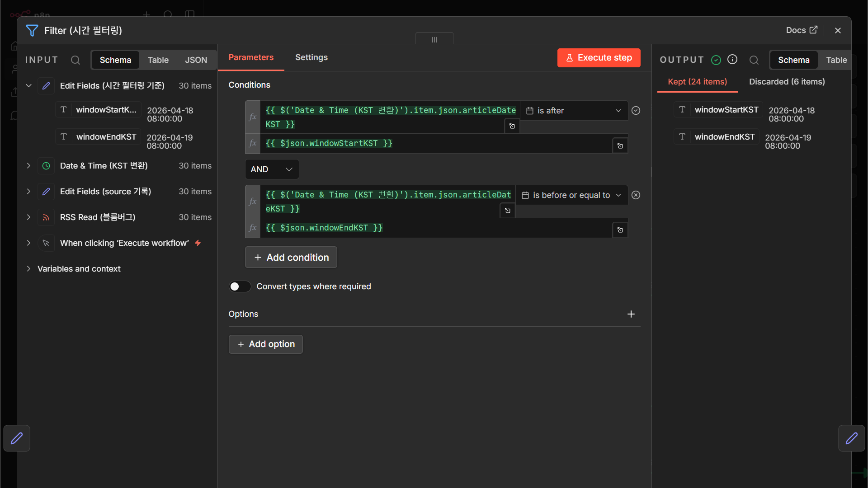Click second articleDateKST expression input
868x488 pixels.
(x=387, y=202)
